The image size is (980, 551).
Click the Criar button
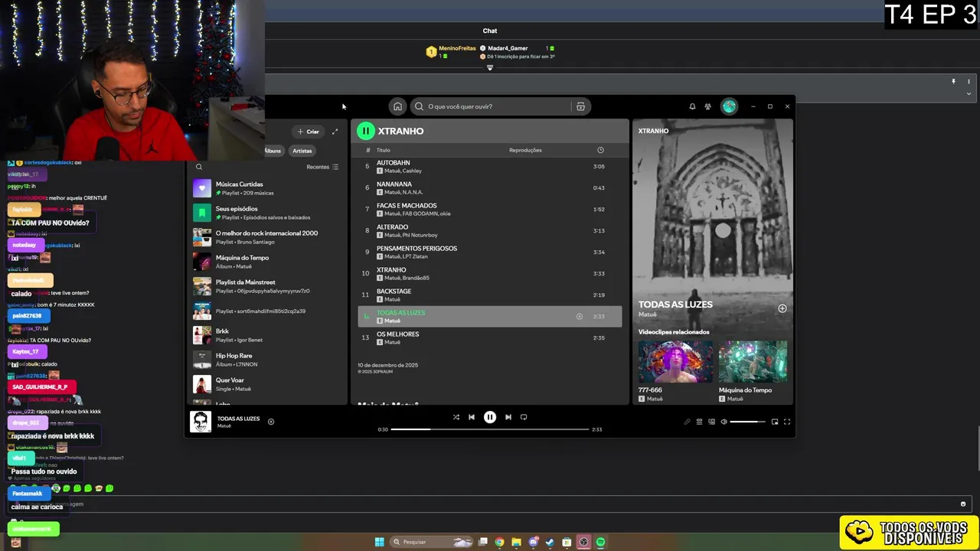click(x=309, y=132)
